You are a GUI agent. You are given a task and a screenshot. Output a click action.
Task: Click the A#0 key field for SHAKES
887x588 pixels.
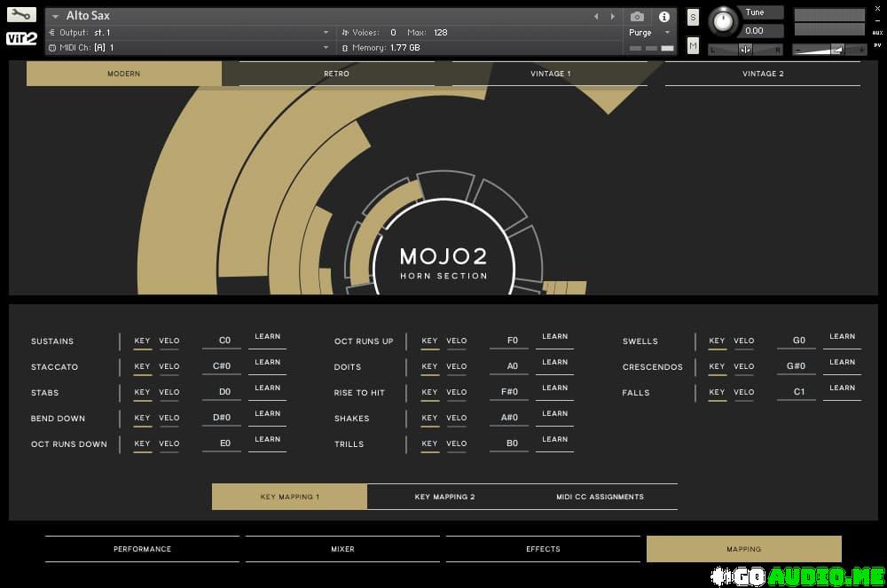pos(509,418)
